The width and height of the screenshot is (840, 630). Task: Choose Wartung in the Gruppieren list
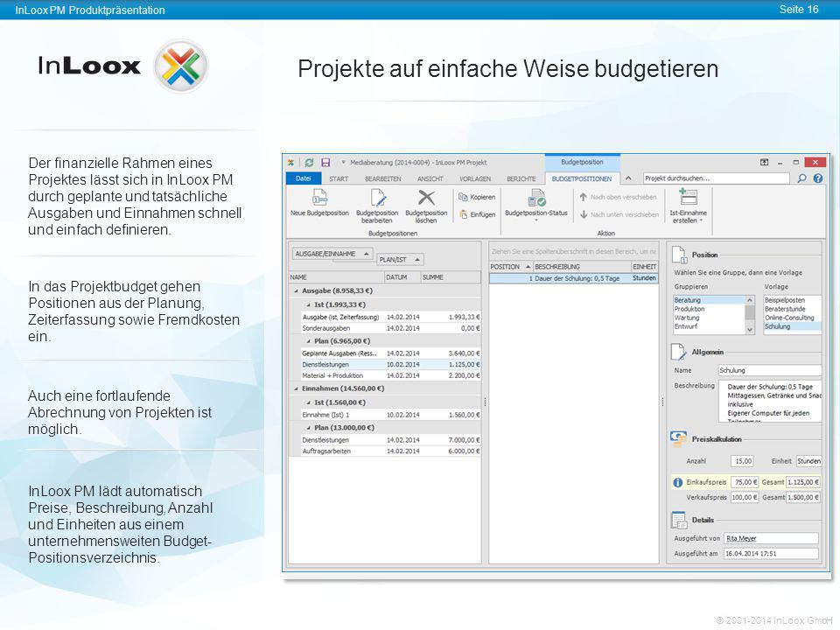[x=709, y=318]
